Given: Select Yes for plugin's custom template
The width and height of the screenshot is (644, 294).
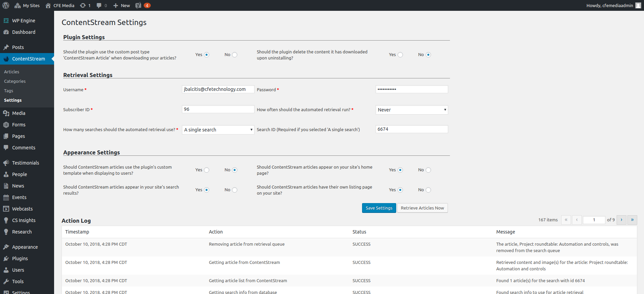Looking at the screenshot, I should [207, 170].
